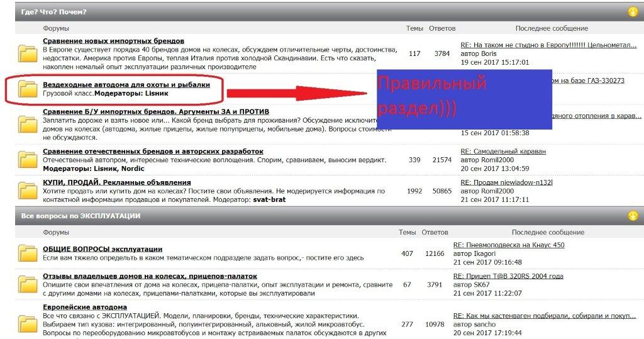Open forum Отзывы владельцев домов на колесах

click(150, 276)
